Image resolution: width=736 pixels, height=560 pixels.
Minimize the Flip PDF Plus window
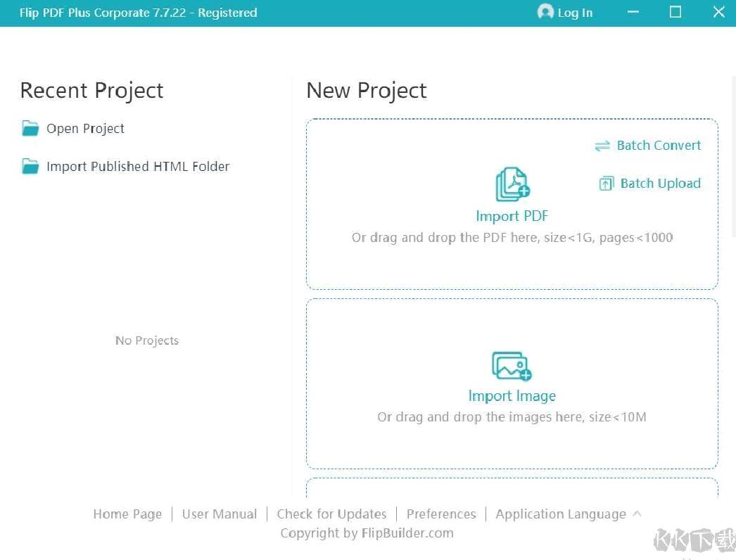click(x=633, y=12)
